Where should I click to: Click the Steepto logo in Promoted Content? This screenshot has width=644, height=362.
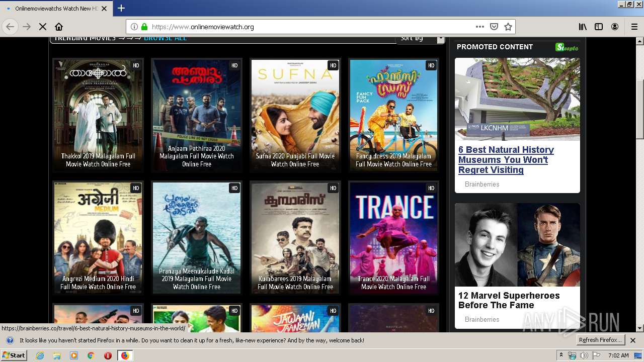click(x=567, y=47)
